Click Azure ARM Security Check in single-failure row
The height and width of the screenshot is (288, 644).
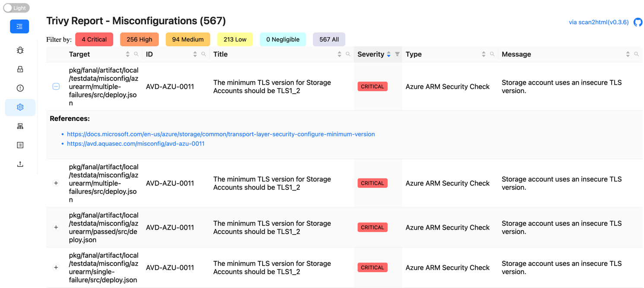point(447,267)
